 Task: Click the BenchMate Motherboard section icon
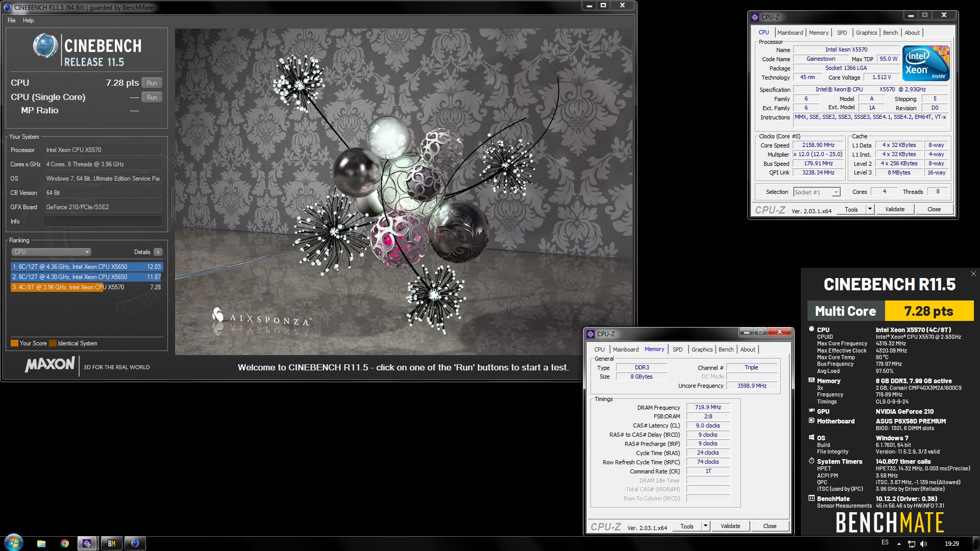[812, 421]
